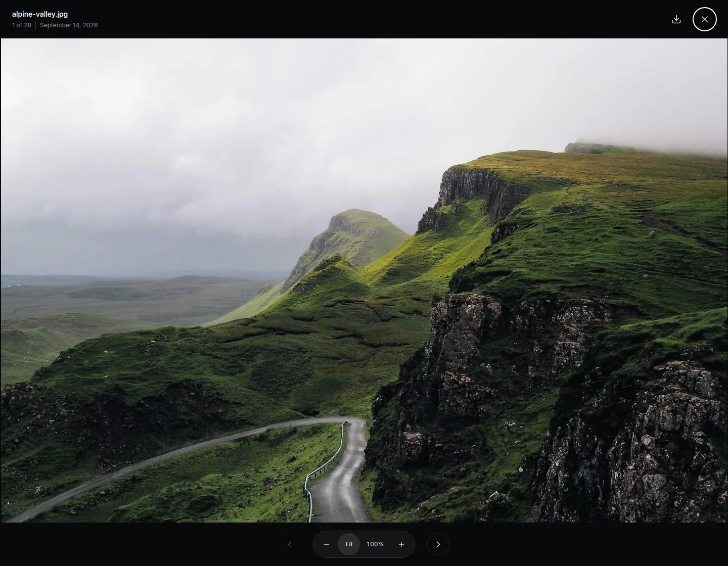Click the alpine-valley.jpg file name

40,14
